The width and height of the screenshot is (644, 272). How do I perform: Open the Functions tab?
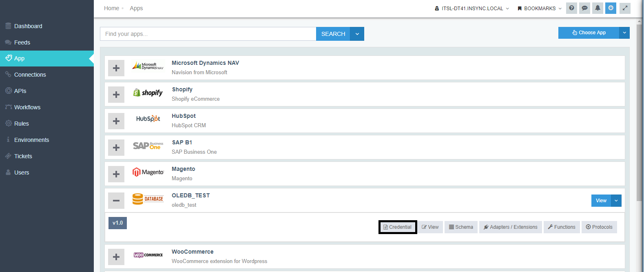click(562, 227)
